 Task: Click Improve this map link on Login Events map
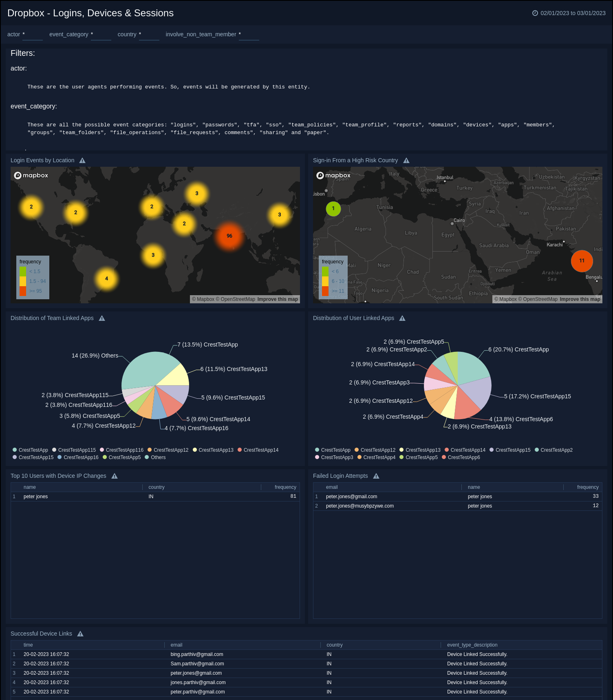pyautogui.click(x=278, y=299)
